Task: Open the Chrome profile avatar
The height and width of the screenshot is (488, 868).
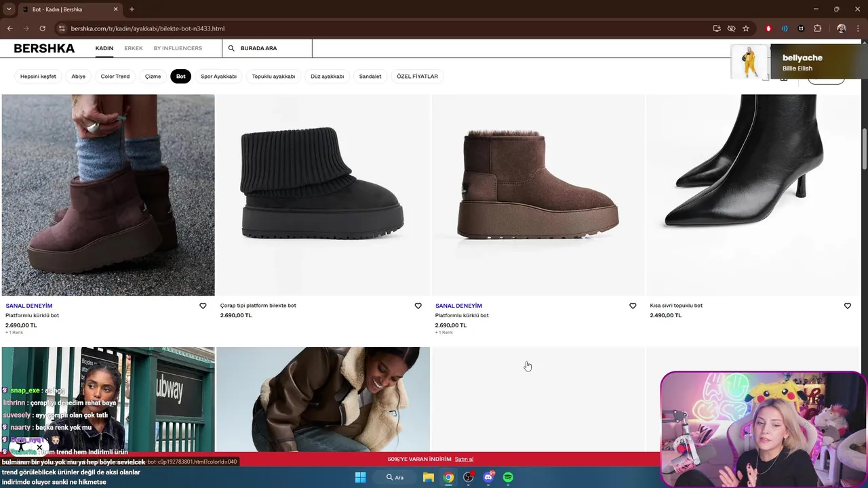Action: point(842,28)
